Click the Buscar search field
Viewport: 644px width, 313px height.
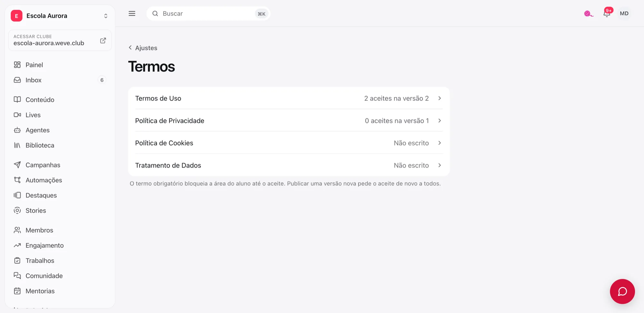click(208, 14)
